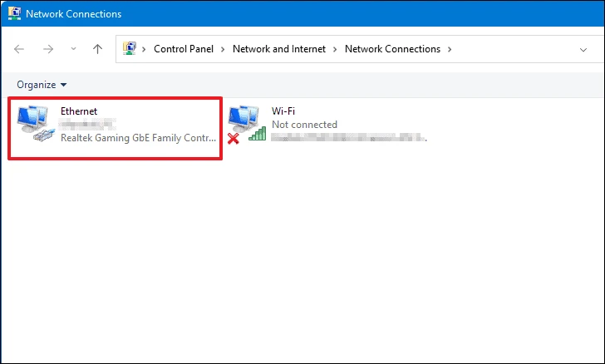605x364 pixels.
Task: Select the Ethernet adapter icon
Action: 36,124
